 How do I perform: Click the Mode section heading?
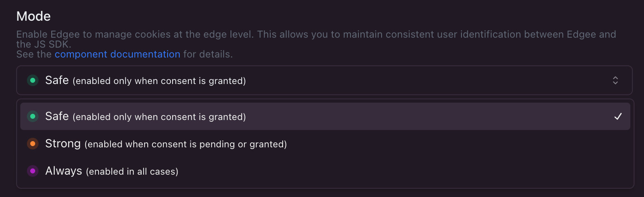tap(34, 16)
